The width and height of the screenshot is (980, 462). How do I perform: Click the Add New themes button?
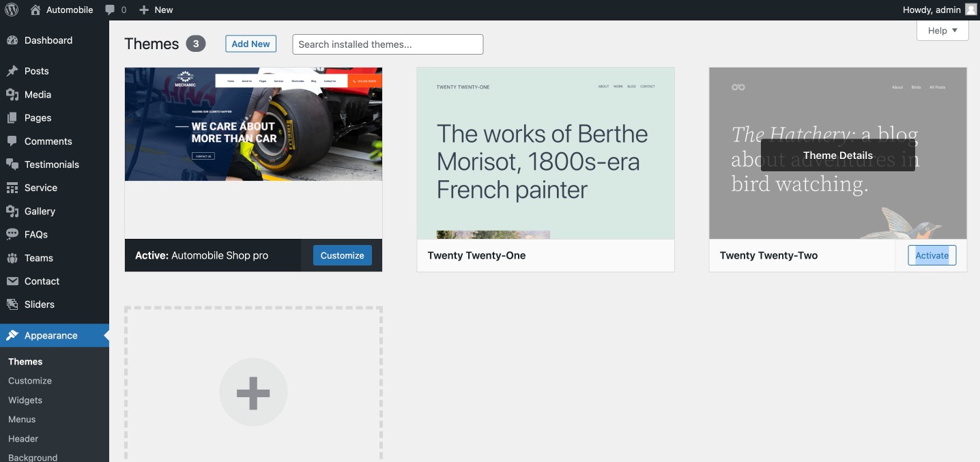point(250,44)
